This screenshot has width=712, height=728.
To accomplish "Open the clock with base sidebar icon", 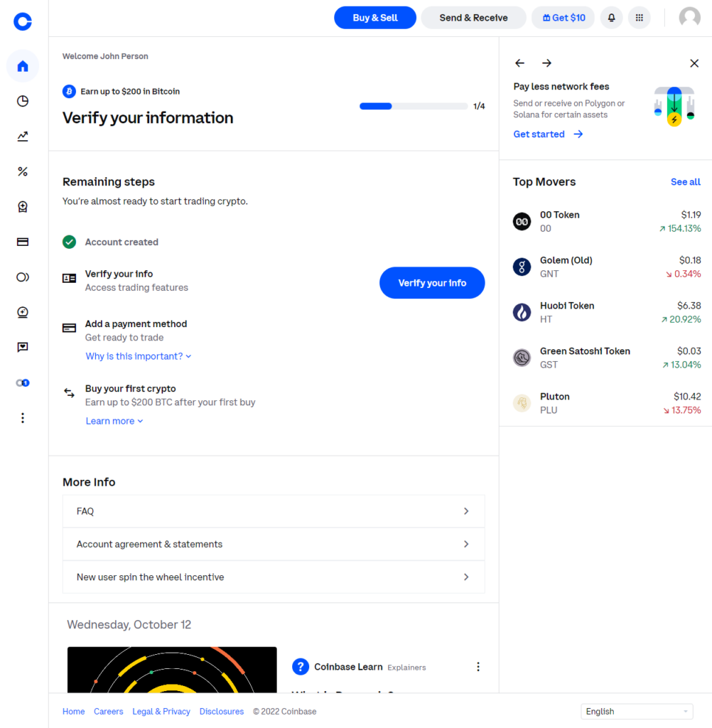I will (x=22, y=313).
